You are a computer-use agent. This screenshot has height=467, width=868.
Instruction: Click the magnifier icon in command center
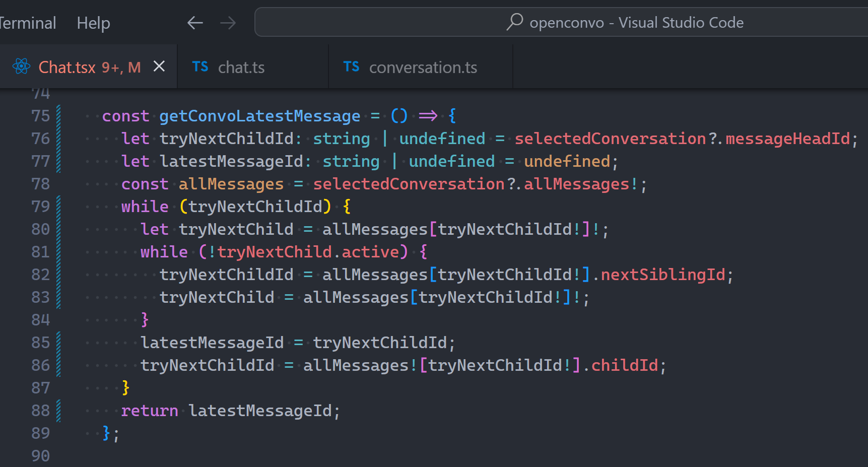point(514,22)
